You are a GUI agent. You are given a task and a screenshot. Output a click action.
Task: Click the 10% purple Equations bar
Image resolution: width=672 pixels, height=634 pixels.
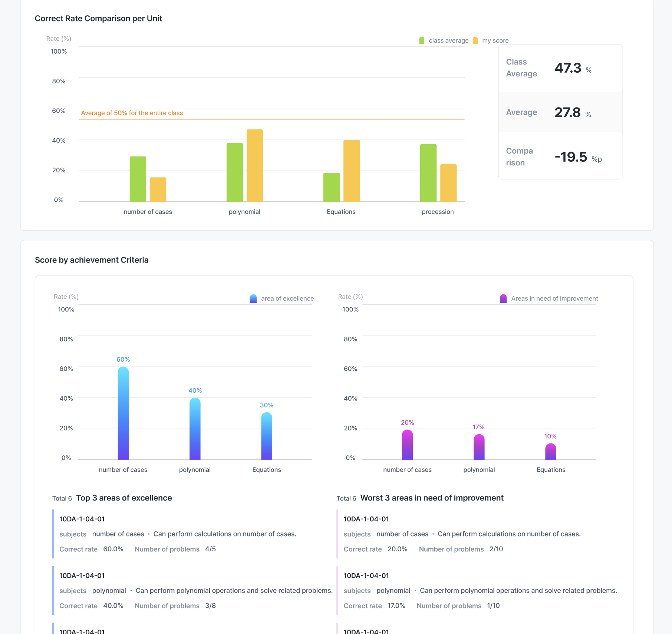tap(551, 452)
